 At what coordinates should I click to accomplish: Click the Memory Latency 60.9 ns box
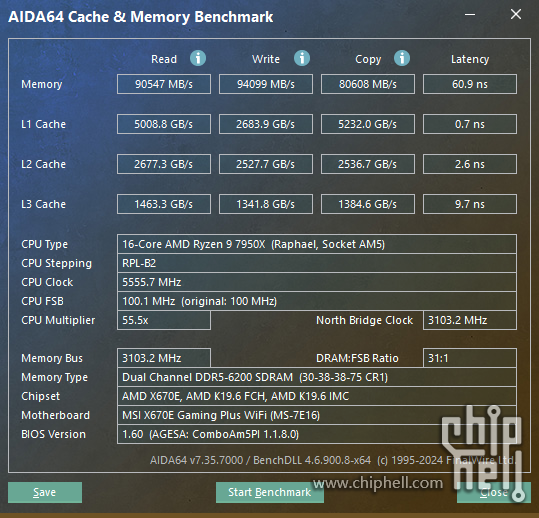pyautogui.click(x=470, y=84)
